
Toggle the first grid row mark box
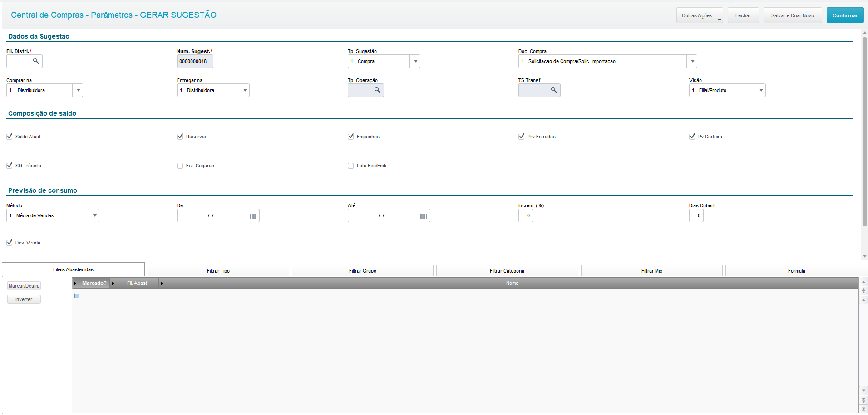(77, 296)
